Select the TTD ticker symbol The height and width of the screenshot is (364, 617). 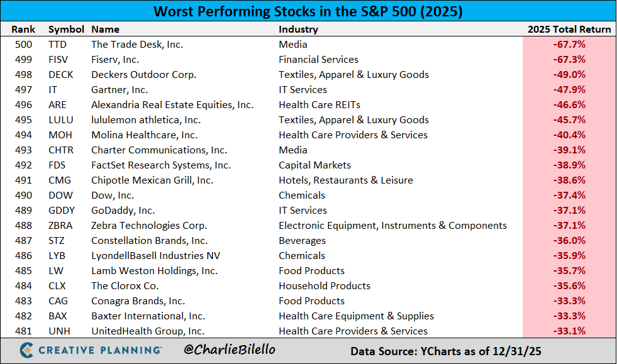coord(57,45)
